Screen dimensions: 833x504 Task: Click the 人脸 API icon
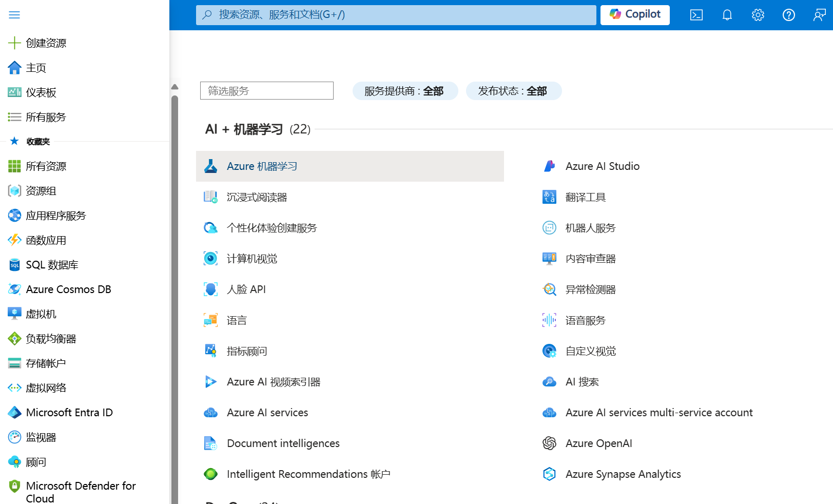click(x=210, y=289)
